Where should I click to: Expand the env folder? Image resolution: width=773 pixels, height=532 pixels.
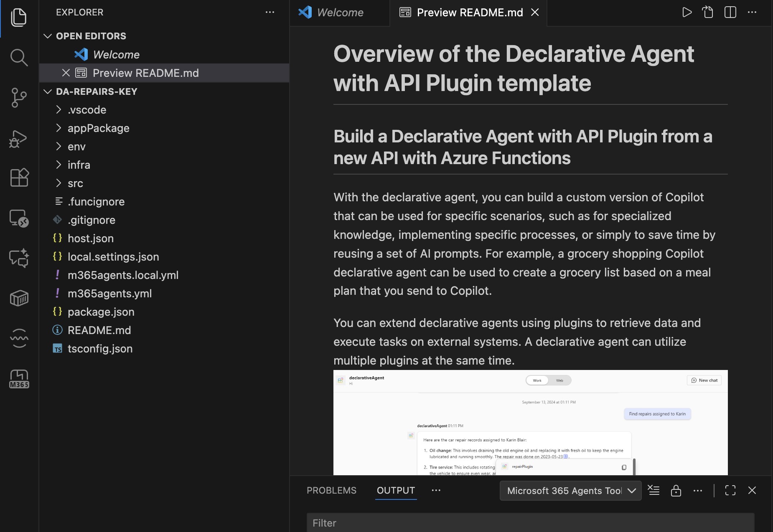point(58,147)
